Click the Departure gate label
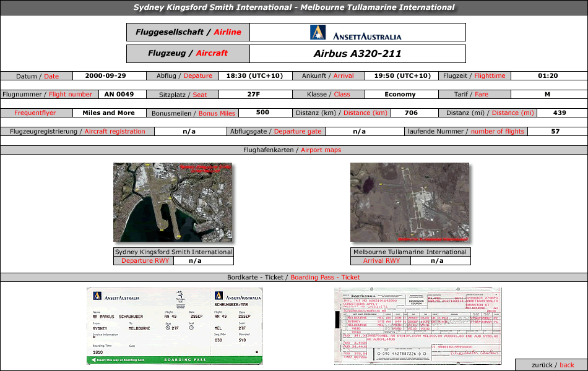This screenshot has width=588, height=371. pyautogui.click(x=275, y=132)
